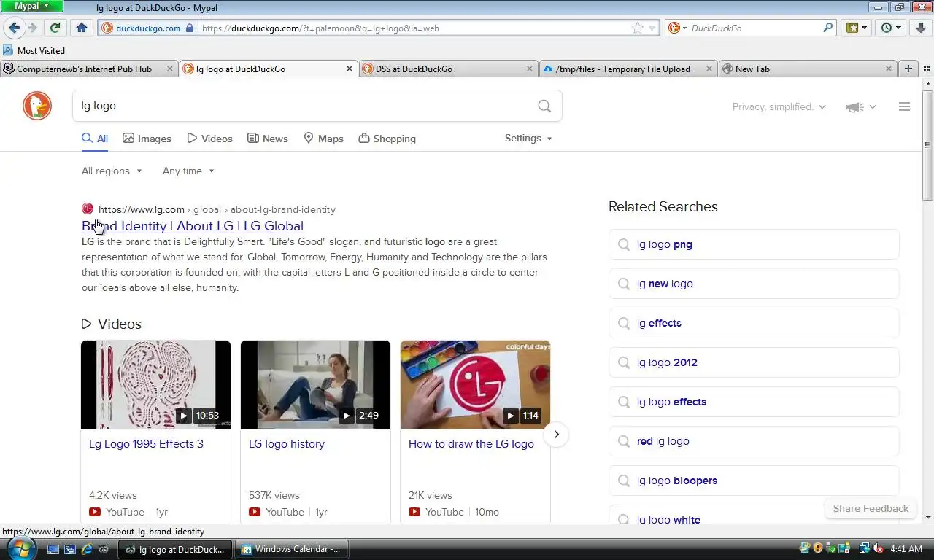934x560 pixels.
Task: Open a new tab with plus button
Action: (x=908, y=69)
